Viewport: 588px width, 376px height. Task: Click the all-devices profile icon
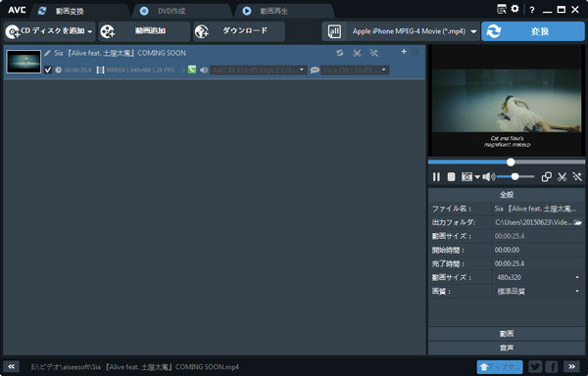[x=334, y=31]
